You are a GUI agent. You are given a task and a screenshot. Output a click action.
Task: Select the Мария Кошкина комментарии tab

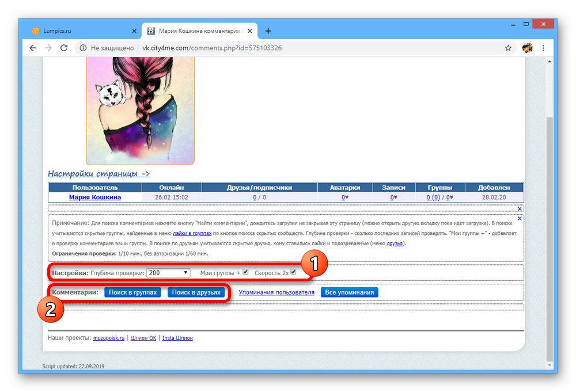tap(200, 31)
